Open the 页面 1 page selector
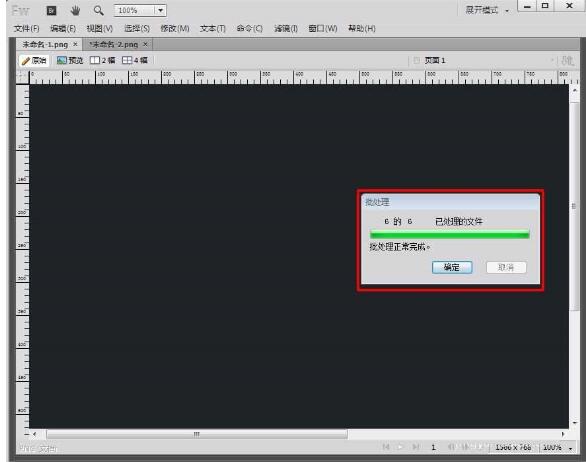This screenshot has height=462, width=586. (x=484, y=61)
